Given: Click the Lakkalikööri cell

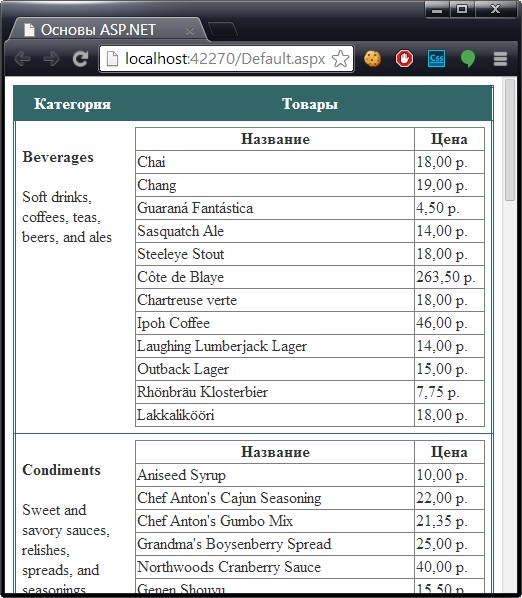Looking at the screenshot, I should [x=275, y=415].
